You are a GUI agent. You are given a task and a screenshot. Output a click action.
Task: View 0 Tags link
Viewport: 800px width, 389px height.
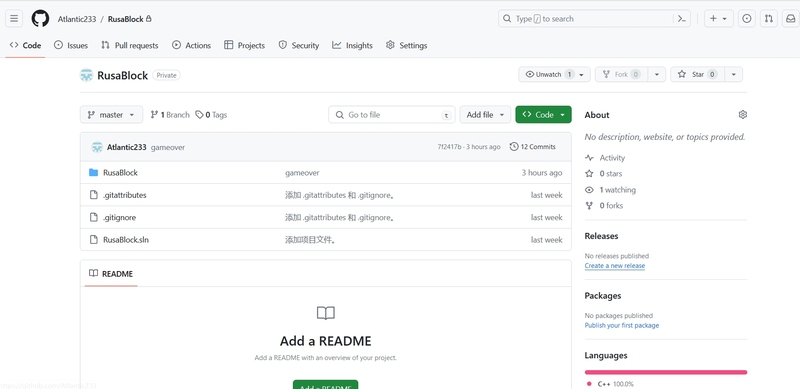coord(211,115)
